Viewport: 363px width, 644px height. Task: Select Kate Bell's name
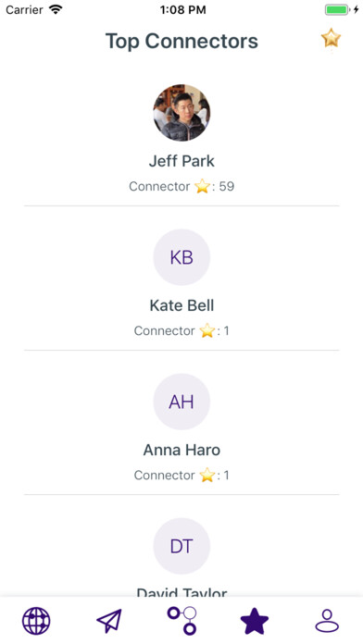click(x=181, y=305)
